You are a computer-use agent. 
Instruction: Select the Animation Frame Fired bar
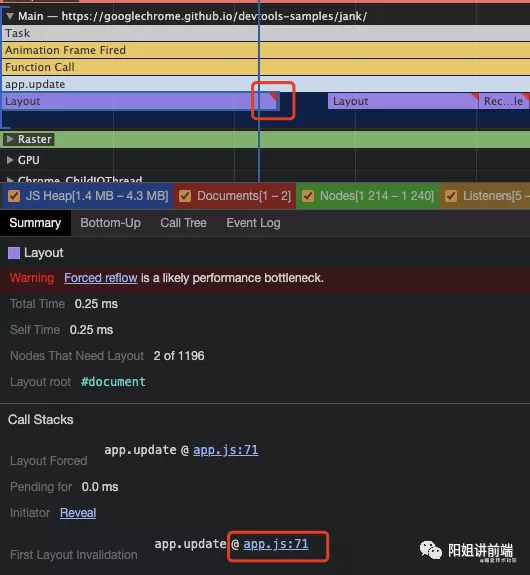pyautogui.click(x=266, y=50)
